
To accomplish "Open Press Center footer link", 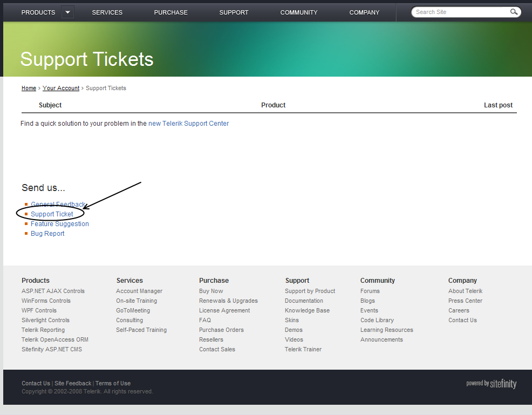I will point(466,301).
